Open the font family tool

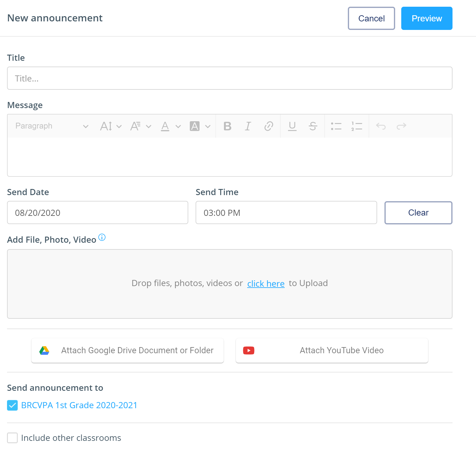pos(135,126)
